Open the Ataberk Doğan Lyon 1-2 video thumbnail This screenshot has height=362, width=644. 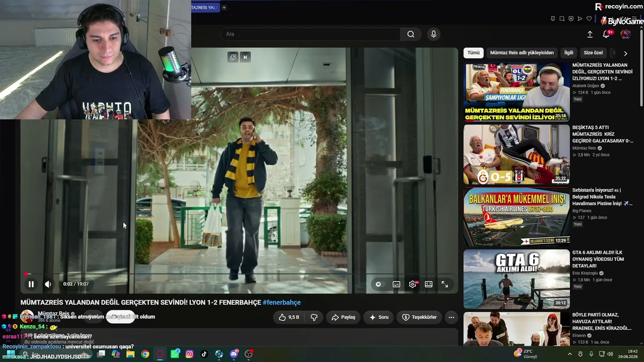click(x=516, y=92)
